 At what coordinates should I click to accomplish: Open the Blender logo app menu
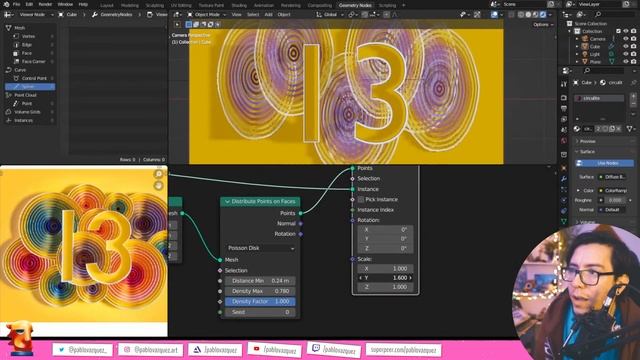6,4
